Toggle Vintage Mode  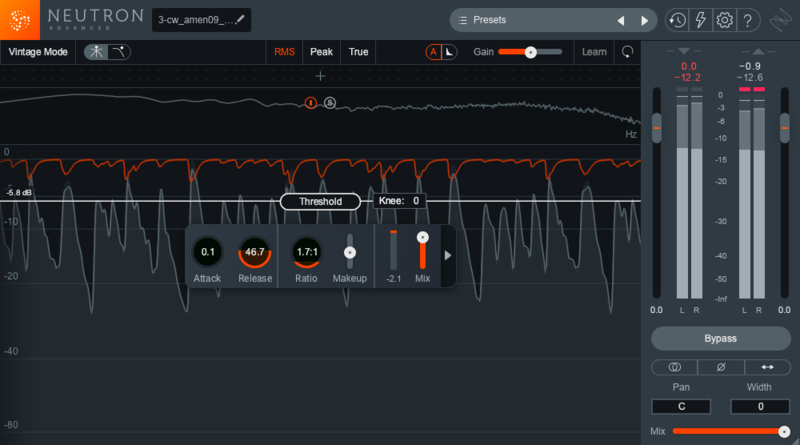(x=38, y=52)
